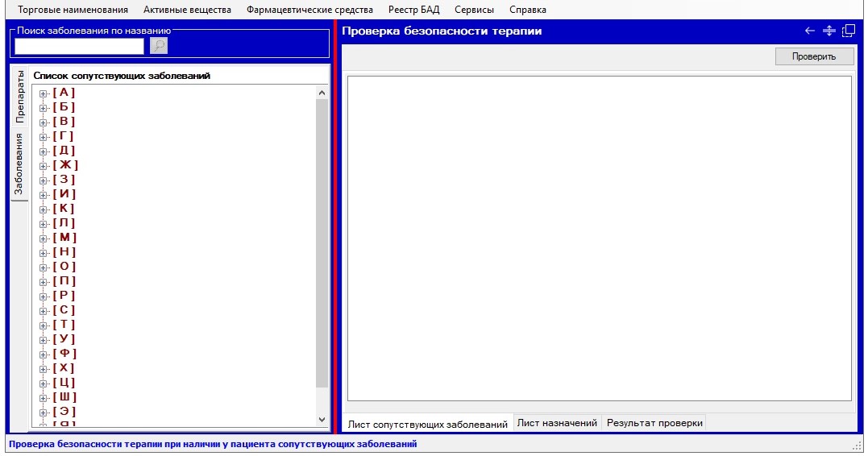This screenshot has height=456, width=868.
Task: Click the back arrow icon in header
Action: pyautogui.click(x=810, y=31)
